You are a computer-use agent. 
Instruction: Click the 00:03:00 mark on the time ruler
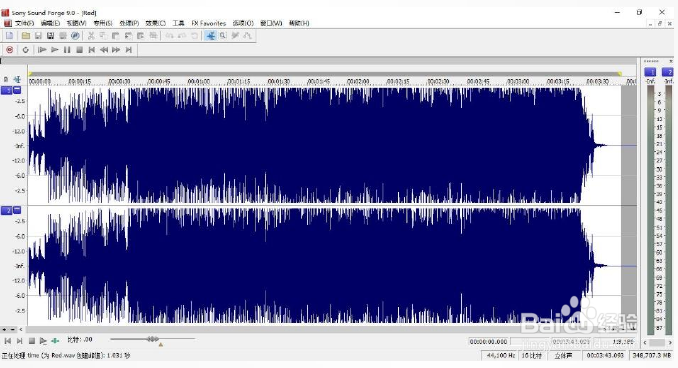pos(518,81)
